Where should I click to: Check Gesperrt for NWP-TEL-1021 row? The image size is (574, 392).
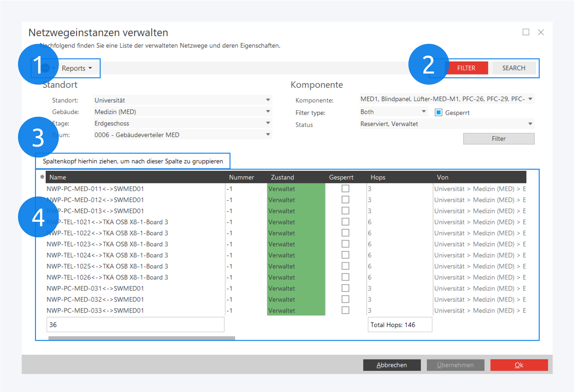[345, 222]
